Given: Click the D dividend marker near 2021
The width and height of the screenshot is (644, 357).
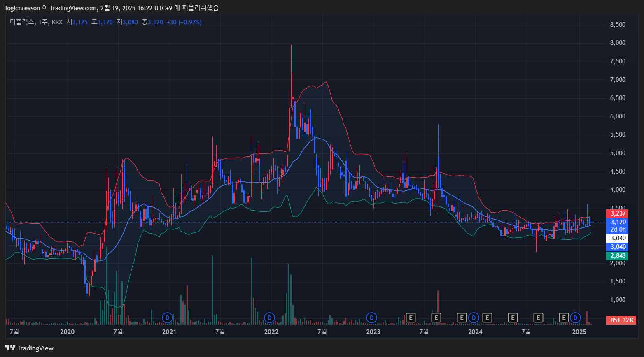Looking at the screenshot, I should [x=167, y=318].
